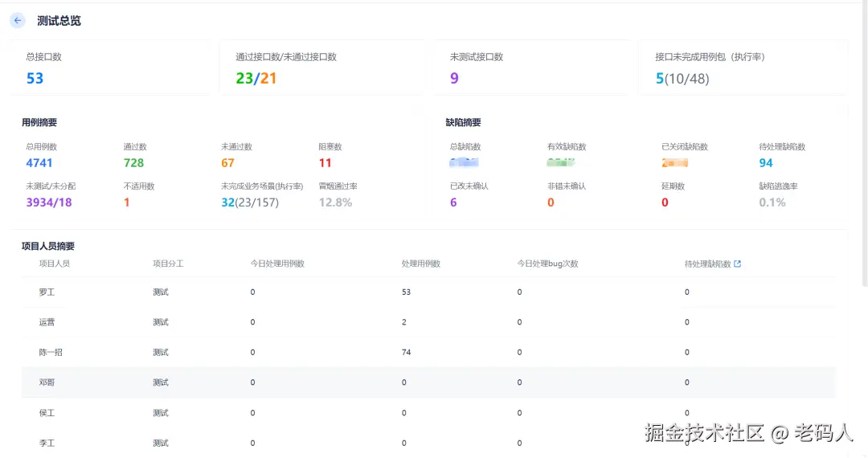
Task: Click the 总用例数 value 4741
Action: 39,163
